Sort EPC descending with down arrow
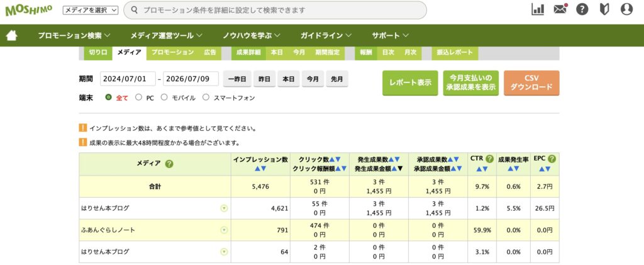644x265 pixels. click(x=548, y=169)
